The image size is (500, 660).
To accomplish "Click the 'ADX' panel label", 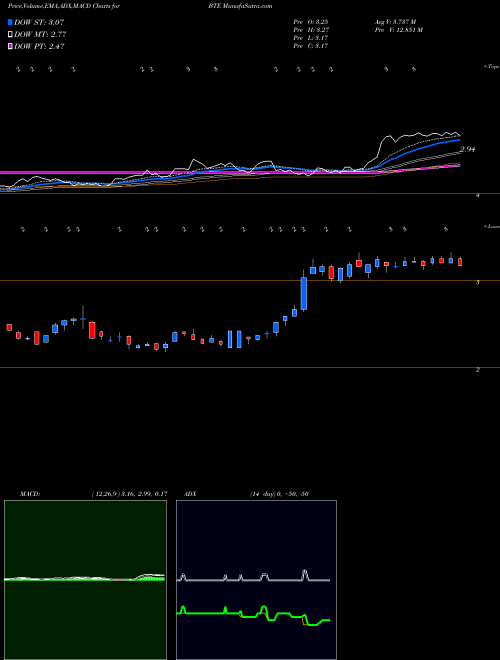I will point(191,494).
